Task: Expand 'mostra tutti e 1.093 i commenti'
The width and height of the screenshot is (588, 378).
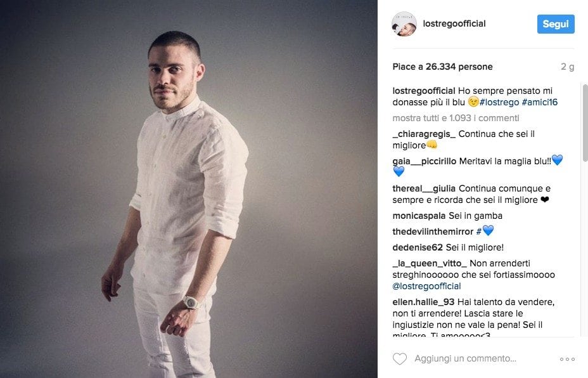Action: [x=456, y=118]
